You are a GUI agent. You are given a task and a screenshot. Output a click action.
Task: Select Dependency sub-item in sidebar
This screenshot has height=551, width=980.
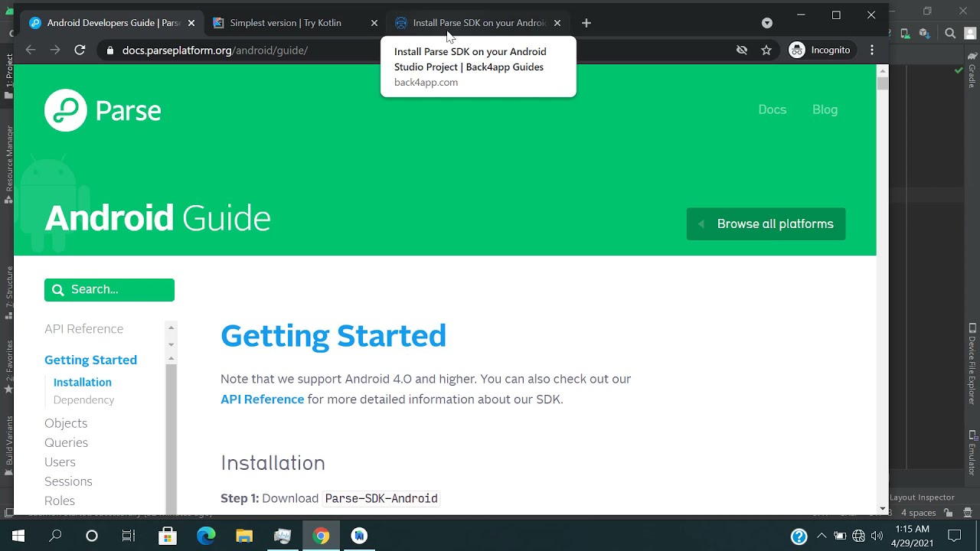coord(83,399)
